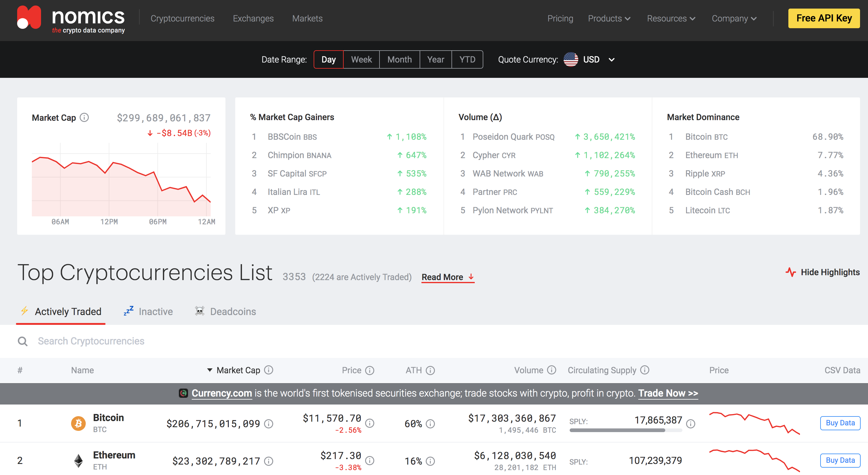Set date range to Day
The width and height of the screenshot is (868, 475).
click(x=329, y=60)
